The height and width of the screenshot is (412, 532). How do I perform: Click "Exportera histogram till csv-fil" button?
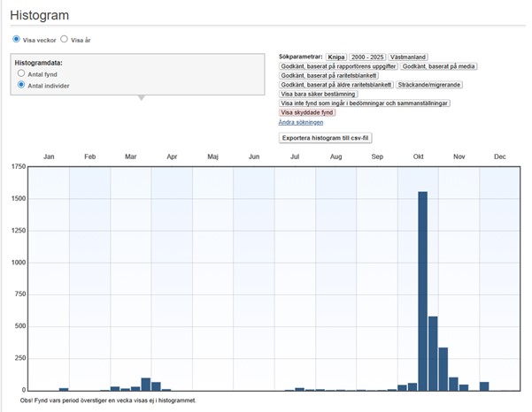pos(325,139)
